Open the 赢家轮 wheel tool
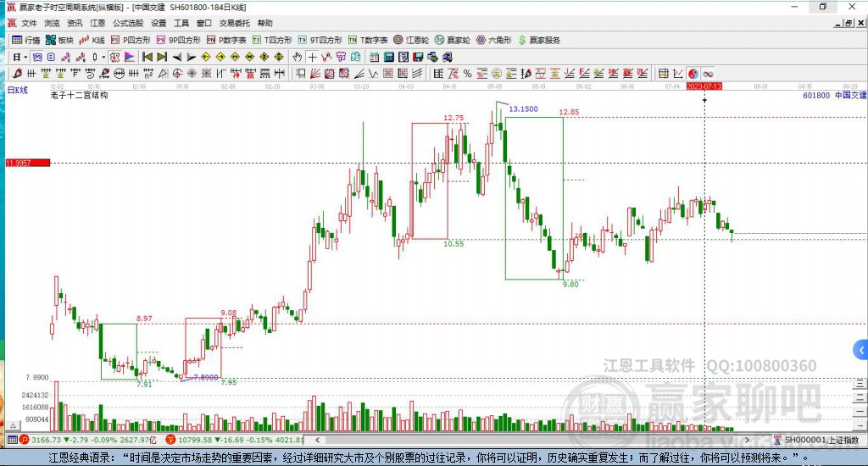The width and height of the screenshot is (868, 466). (x=453, y=40)
